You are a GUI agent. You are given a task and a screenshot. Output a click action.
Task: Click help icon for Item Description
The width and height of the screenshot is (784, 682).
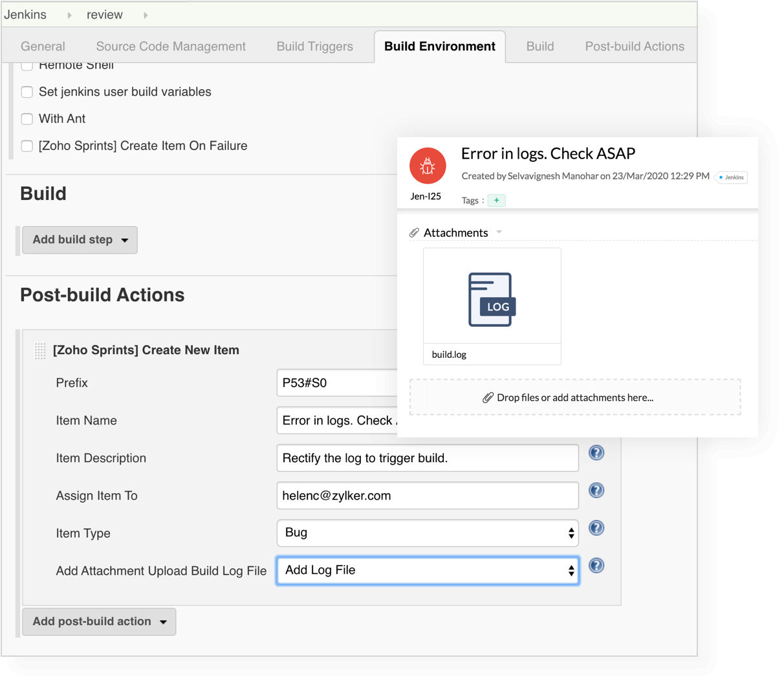pos(596,453)
